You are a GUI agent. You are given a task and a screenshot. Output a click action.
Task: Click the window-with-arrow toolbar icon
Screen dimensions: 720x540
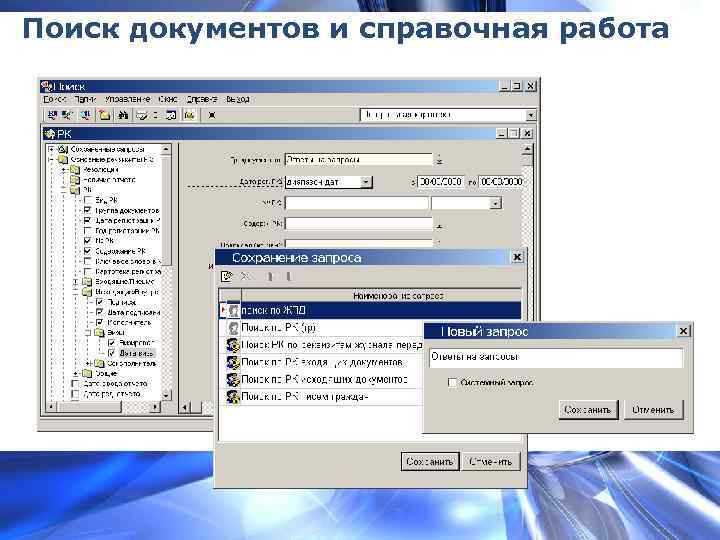(171, 115)
